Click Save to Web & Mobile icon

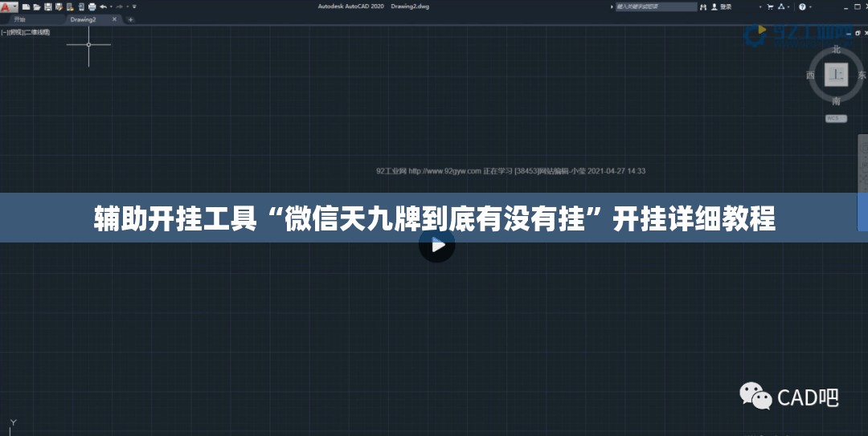(x=81, y=6)
